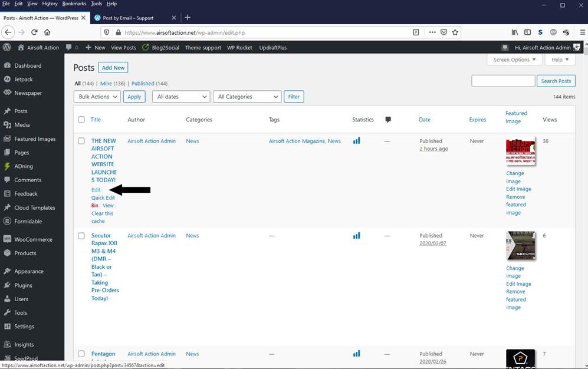The height and width of the screenshot is (369, 588).
Task: Click the Search Posts button
Action: pyautogui.click(x=556, y=81)
